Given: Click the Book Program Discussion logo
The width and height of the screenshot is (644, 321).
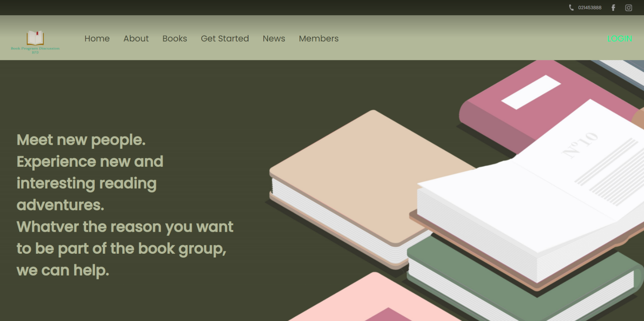Looking at the screenshot, I should point(35,42).
